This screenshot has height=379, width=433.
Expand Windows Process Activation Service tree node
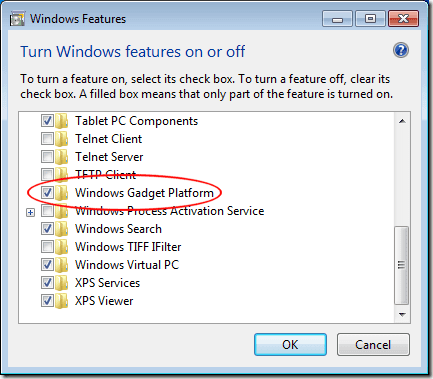click(x=31, y=212)
